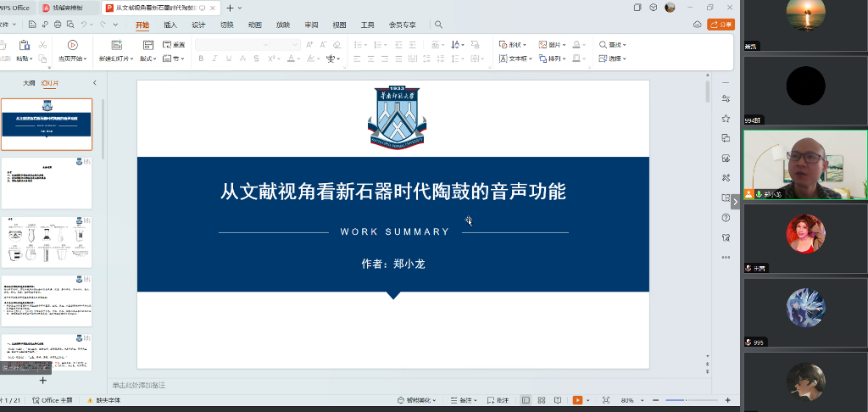Click the print icon in quick access toolbar
The height and width of the screenshot is (412, 868).
pos(58,25)
